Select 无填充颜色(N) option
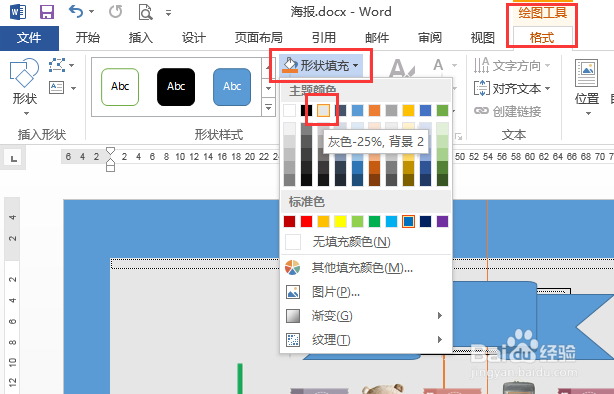The image size is (614, 394). click(x=366, y=242)
